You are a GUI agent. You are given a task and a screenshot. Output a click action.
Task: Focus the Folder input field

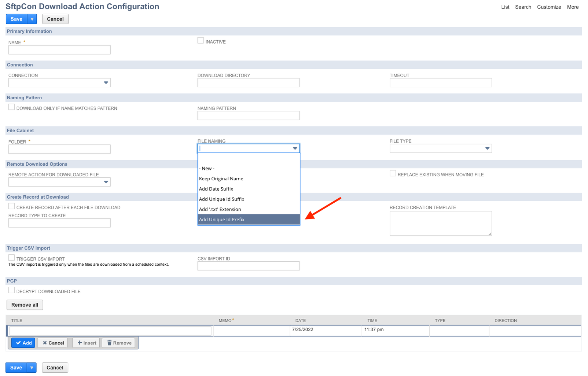pos(59,149)
